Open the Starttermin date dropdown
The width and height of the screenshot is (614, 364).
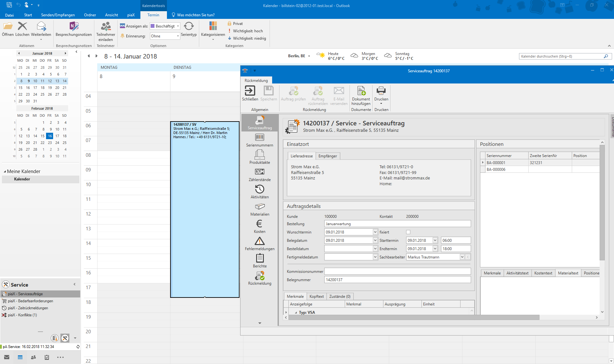click(x=435, y=240)
